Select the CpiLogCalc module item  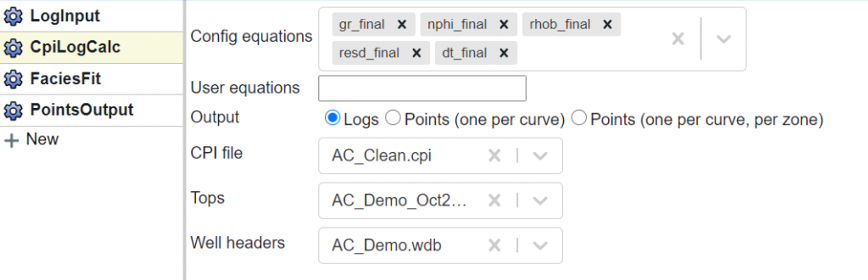coord(75,48)
